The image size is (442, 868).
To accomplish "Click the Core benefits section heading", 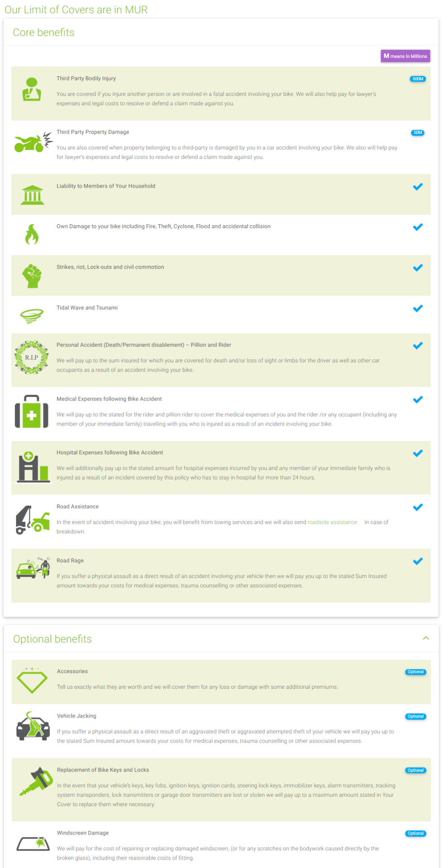I will (44, 32).
